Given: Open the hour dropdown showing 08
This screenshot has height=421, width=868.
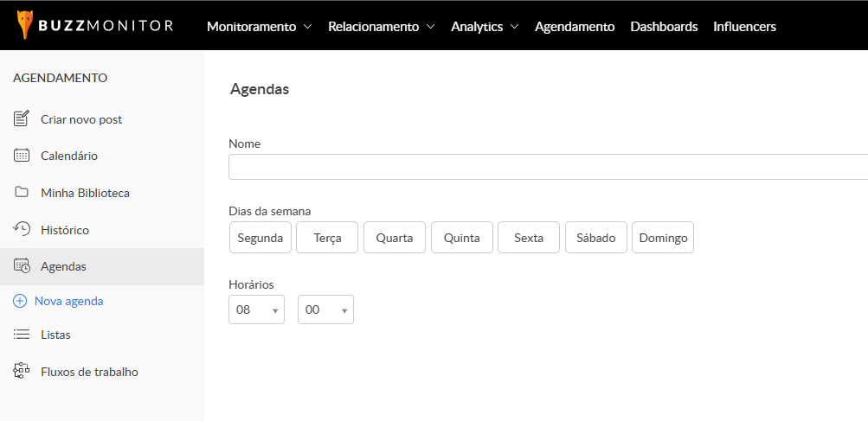Looking at the screenshot, I should click(256, 309).
